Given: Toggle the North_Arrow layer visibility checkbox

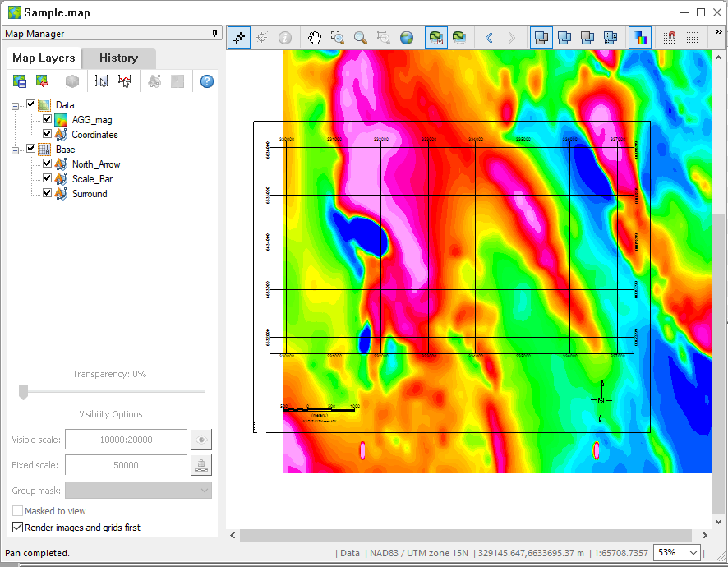Looking at the screenshot, I should [48, 164].
